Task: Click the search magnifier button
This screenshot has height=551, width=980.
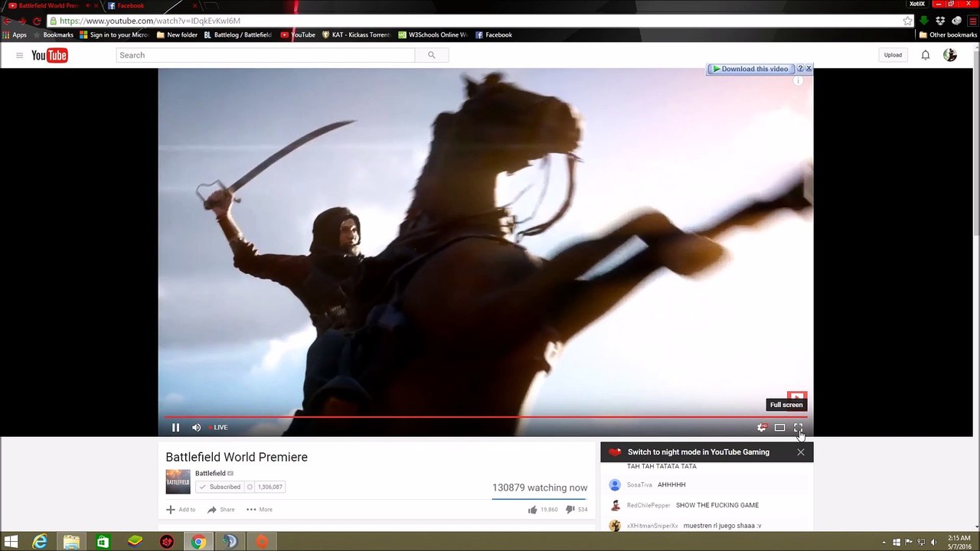Action: (431, 55)
